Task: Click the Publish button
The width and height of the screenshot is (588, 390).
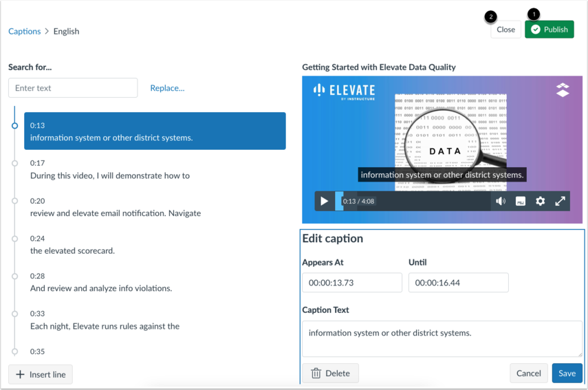Action: click(549, 30)
